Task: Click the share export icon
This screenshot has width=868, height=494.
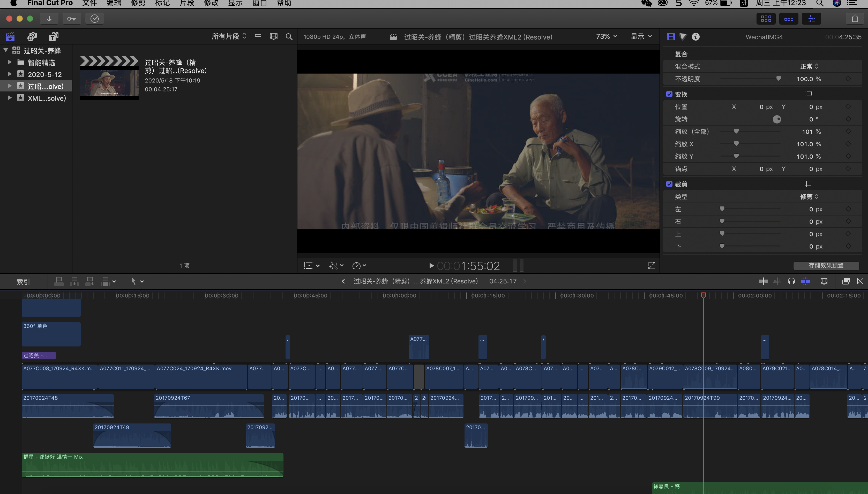Action: pos(854,19)
